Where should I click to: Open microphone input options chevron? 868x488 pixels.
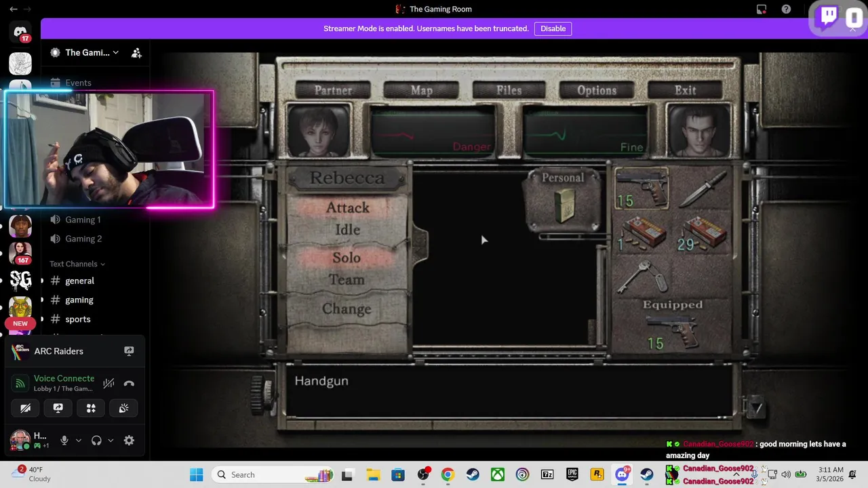tap(79, 441)
